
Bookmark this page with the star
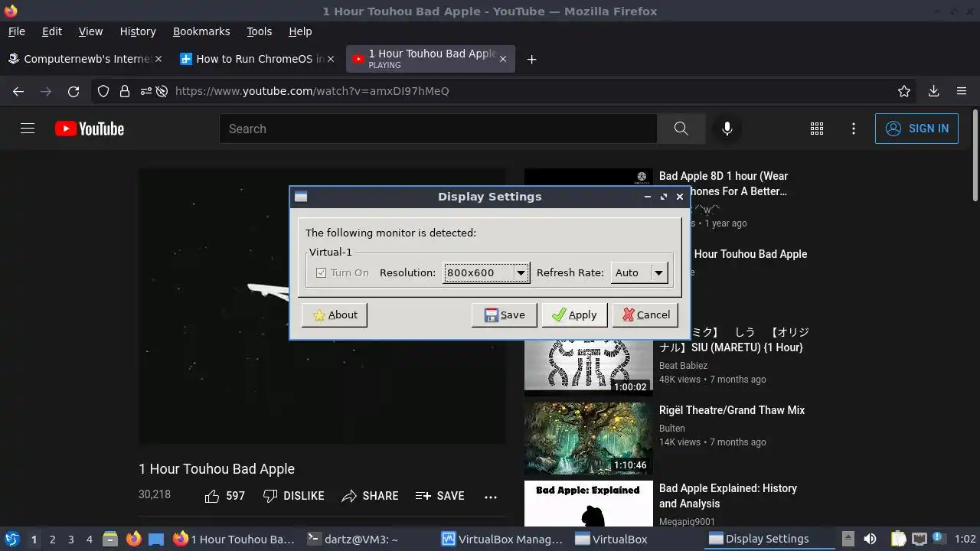point(904,91)
